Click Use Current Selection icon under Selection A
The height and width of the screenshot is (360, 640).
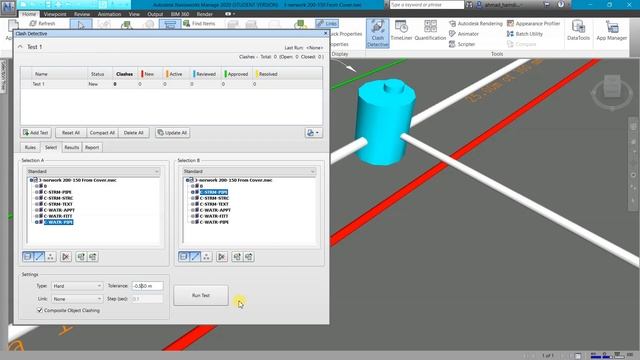click(81, 257)
